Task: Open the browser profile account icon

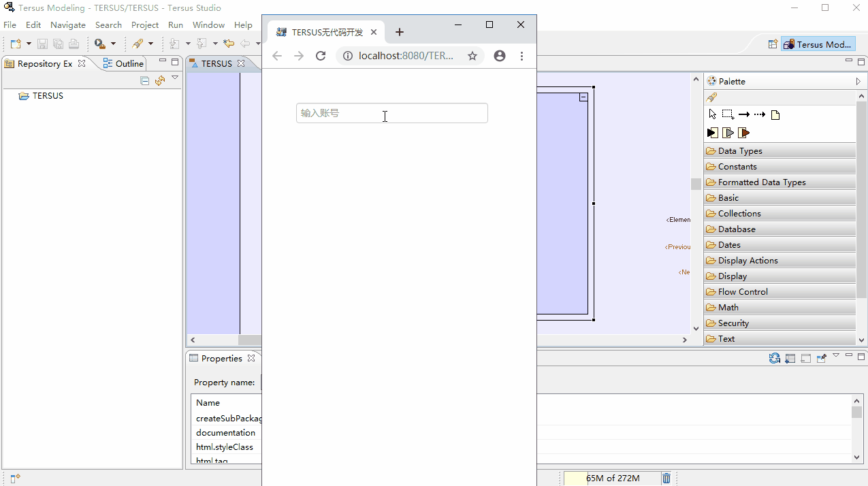Action: click(x=500, y=56)
